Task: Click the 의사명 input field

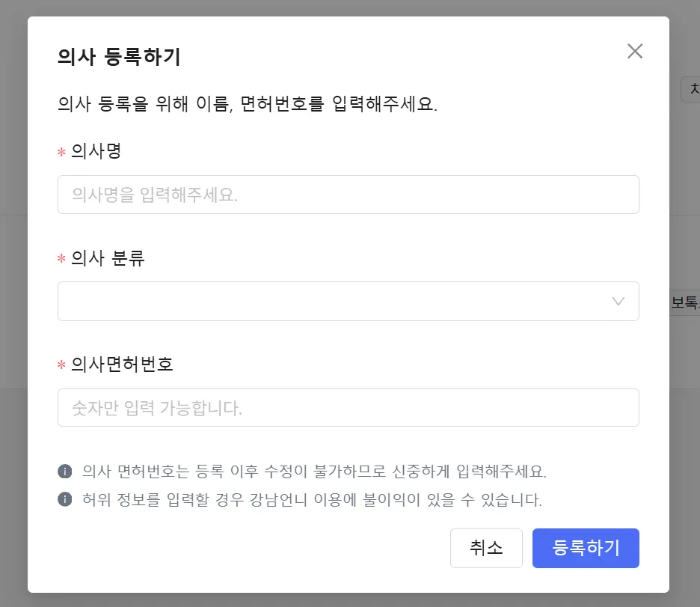Action: pos(348,195)
